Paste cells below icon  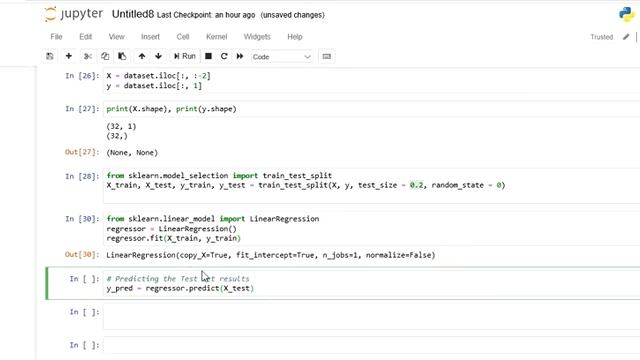[x=122, y=56]
